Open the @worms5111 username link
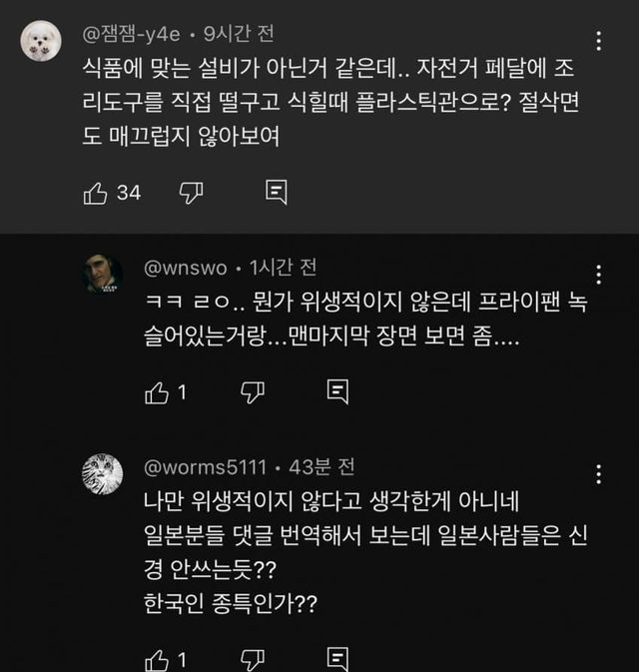This screenshot has height=672, width=639. (209, 466)
